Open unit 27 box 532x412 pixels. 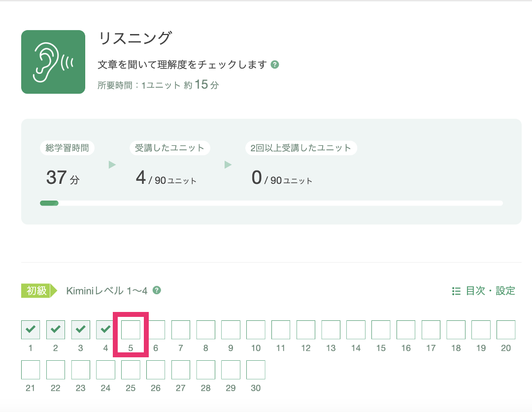point(181,370)
